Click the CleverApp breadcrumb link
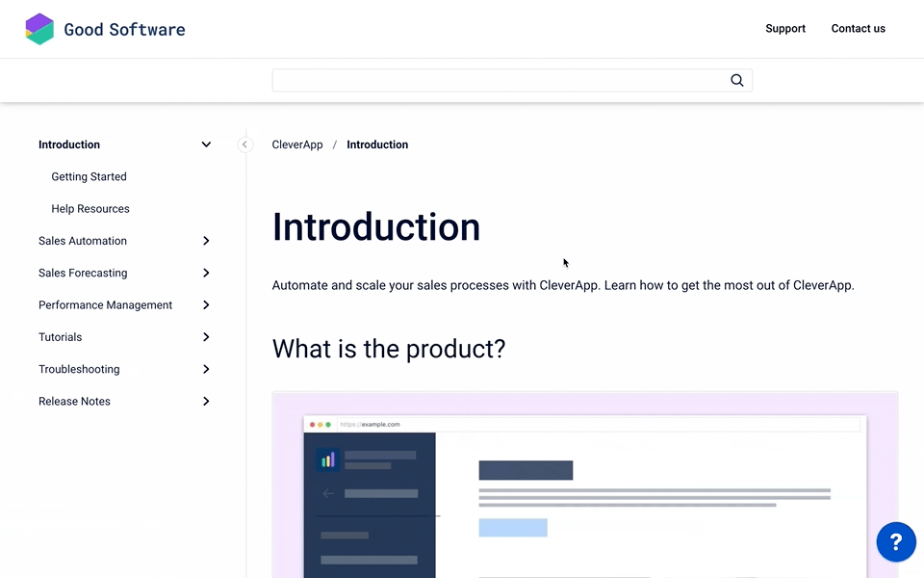The height and width of the screenshot is (578, 924). coord(297,144)
